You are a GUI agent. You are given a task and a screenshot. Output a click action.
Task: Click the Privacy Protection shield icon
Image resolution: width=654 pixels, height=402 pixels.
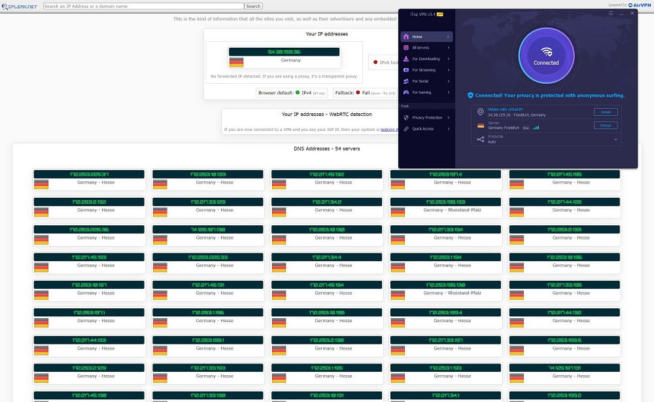[406, 118]
